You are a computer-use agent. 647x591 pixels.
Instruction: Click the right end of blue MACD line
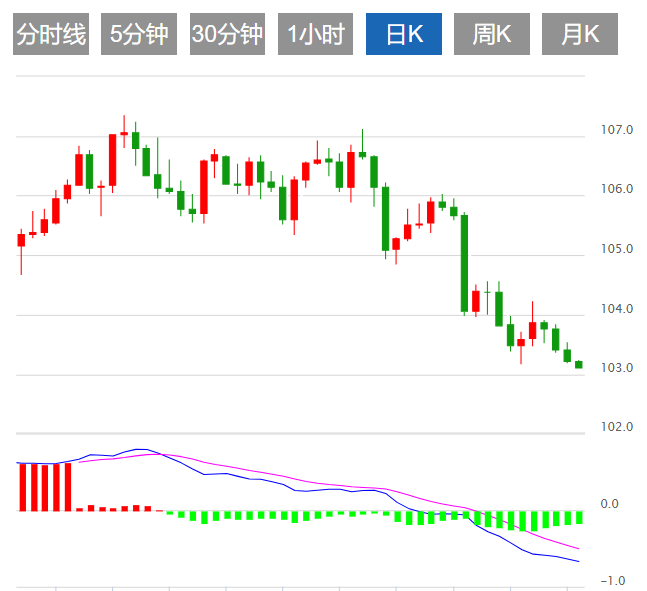pyautogui.click(x=578, y=561)
